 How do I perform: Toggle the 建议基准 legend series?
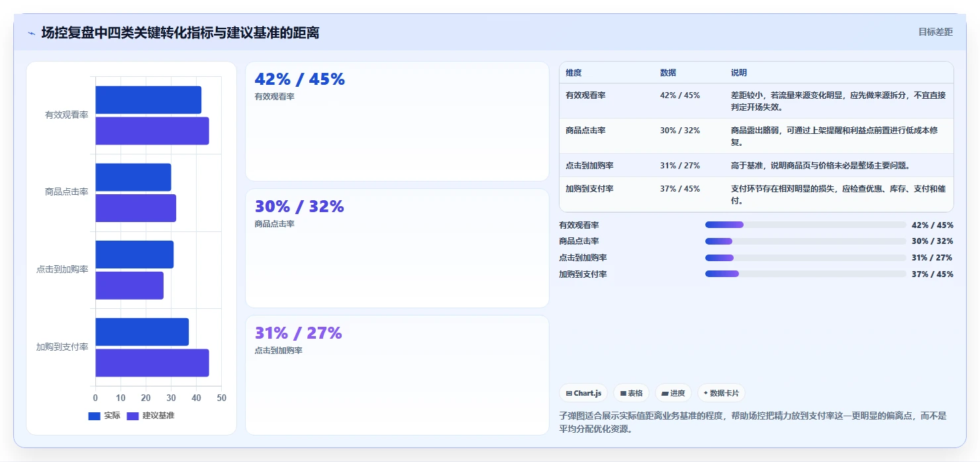coord(150,416)
